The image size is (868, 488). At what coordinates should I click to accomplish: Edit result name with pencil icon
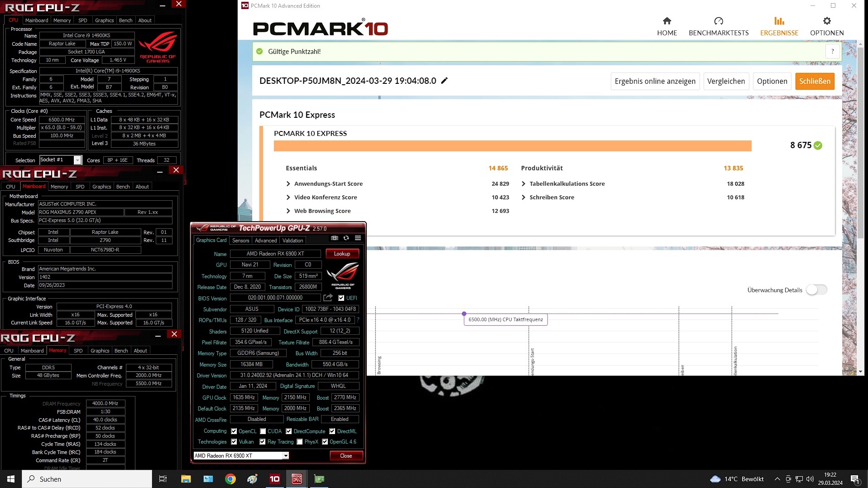point(445,81)
